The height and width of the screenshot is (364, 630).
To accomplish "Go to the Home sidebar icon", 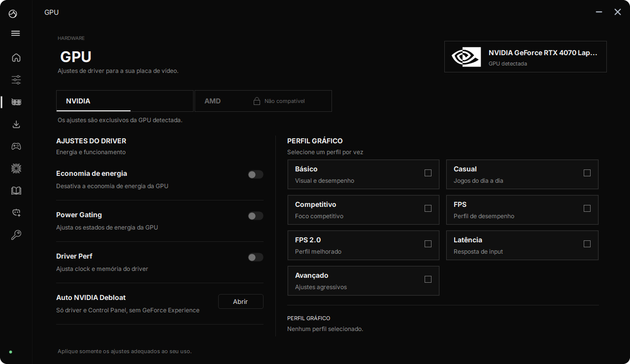I will click(x=16, y=58).
